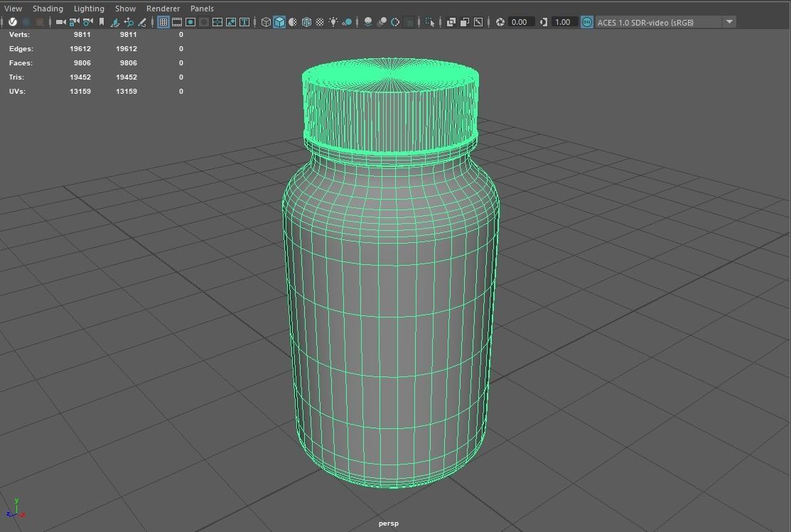
Task: Click the Textured checkerboard icon
Action: (320, 22)
